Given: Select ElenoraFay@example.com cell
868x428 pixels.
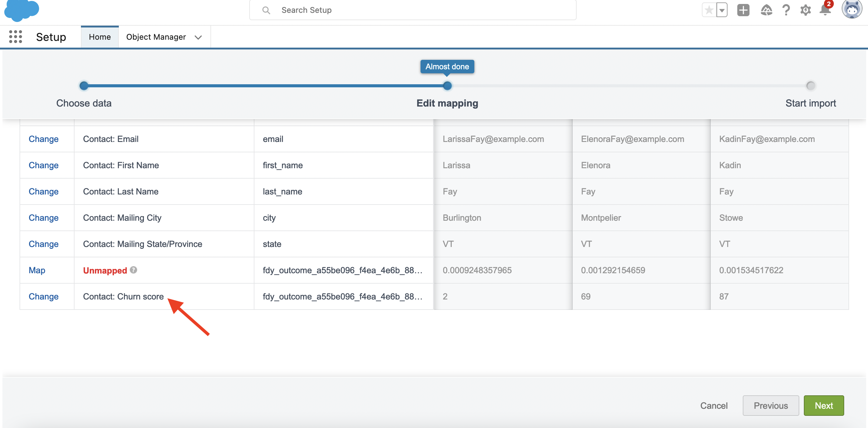Looking at the screenshot, I should (641, 139).
